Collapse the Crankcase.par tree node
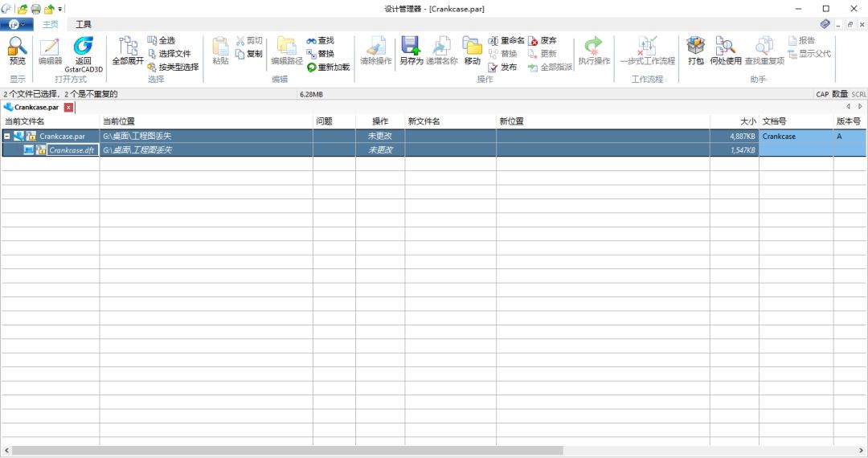This screenshot has width=868, height=458. click(7, 137)
